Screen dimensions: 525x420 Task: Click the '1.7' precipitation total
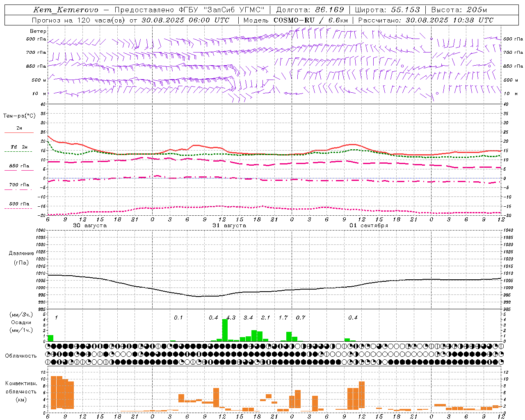(x=283, y=318)
